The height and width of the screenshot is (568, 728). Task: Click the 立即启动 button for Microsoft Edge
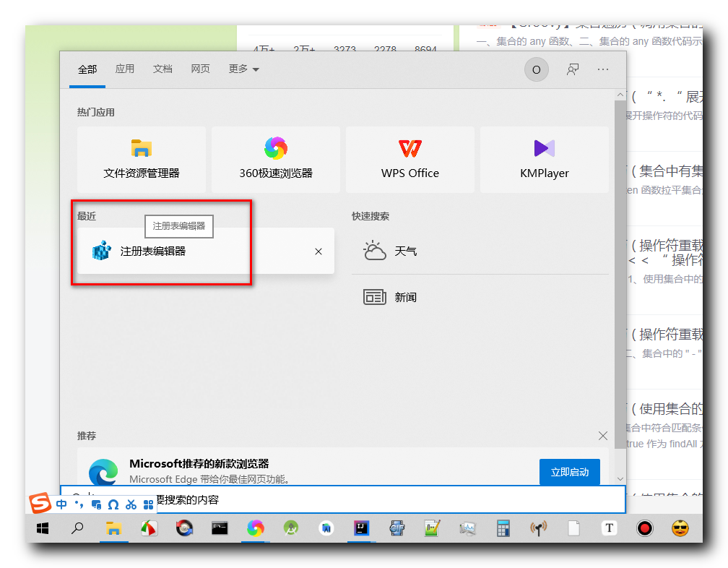[x=570, y=471]
